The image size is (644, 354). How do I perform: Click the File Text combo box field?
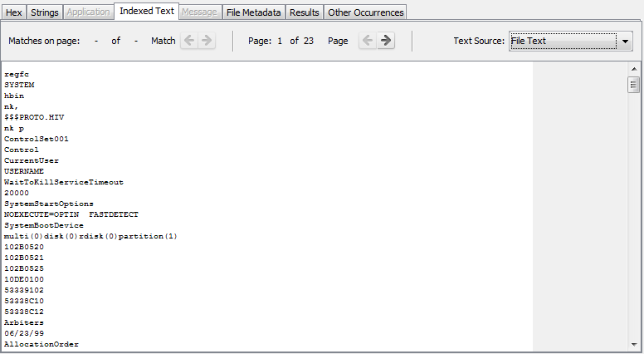562,41
